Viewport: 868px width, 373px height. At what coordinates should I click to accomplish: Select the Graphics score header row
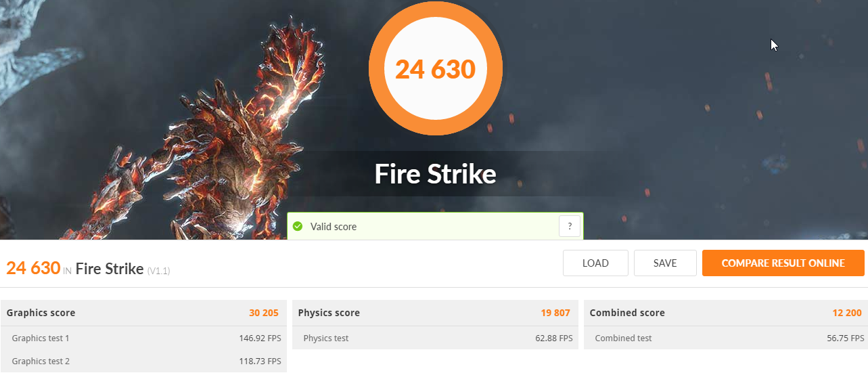point(143,313)
